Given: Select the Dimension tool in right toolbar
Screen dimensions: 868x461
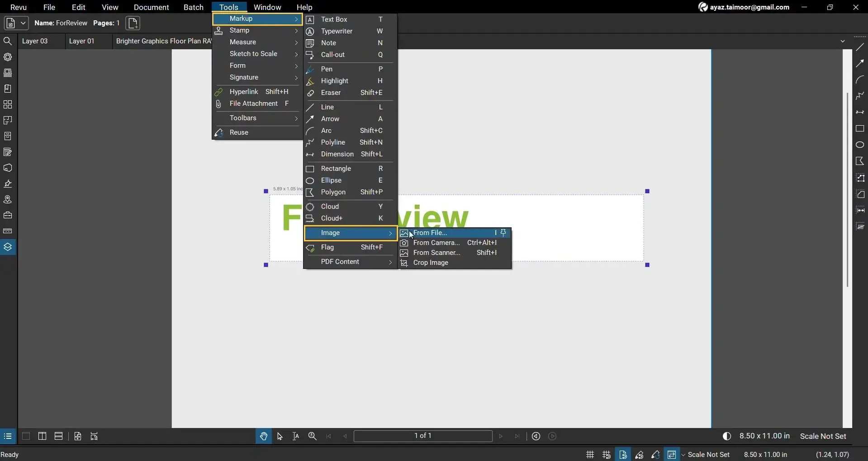Looking at the screenshot, I should 860,112.
